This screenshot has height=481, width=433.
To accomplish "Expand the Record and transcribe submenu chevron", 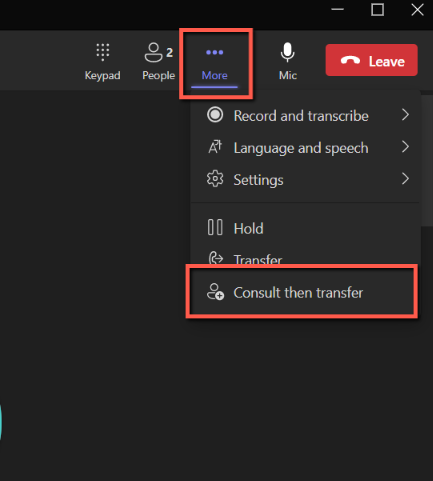I will (x=405, y=115).
